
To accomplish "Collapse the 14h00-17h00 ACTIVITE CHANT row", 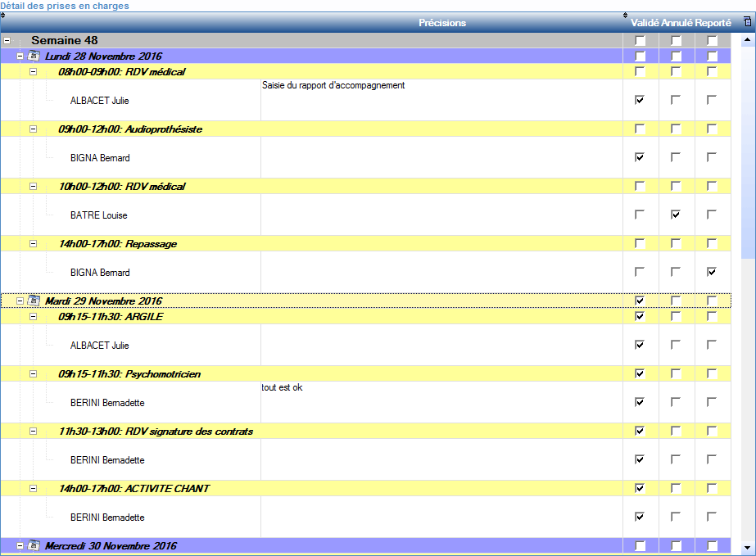I will coord(34,489).
